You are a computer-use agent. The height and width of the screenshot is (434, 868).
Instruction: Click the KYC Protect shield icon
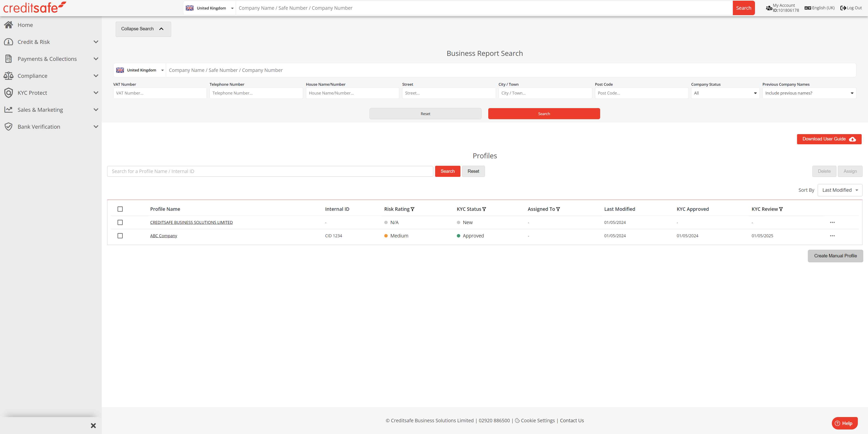coord(8,93)
